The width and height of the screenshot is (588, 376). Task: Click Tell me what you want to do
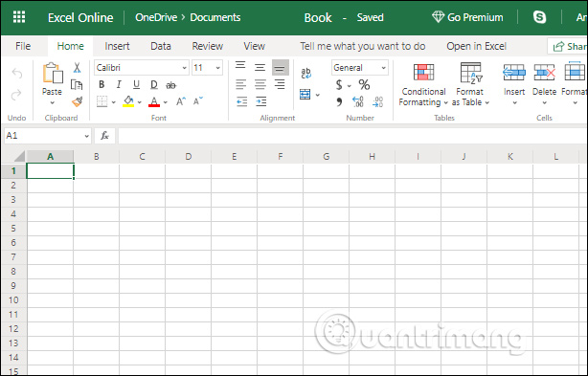click(x=363, y=46)
